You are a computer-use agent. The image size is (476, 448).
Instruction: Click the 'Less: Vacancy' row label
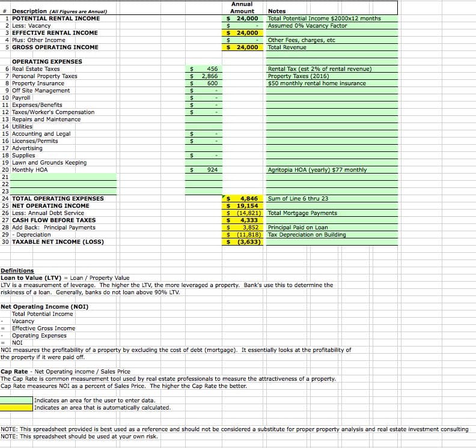(31, 26)
